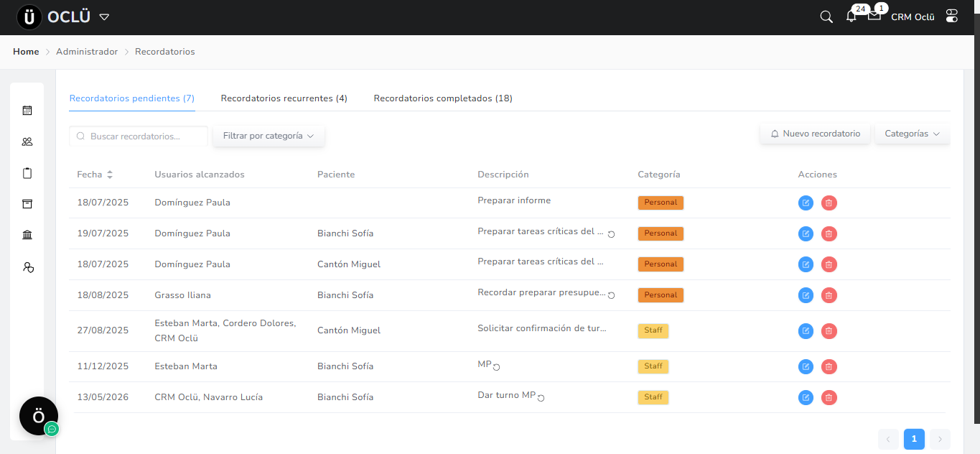Image resolution: width=980 pixels, height=454 pixels.
Task: Open the 'Categorías' dropdown
Action: 913,134
